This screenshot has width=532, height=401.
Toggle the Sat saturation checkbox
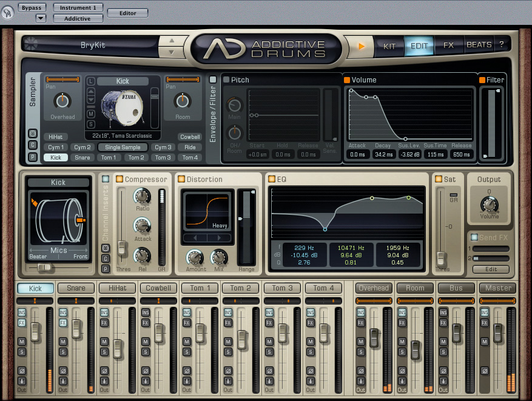(439, 179)
